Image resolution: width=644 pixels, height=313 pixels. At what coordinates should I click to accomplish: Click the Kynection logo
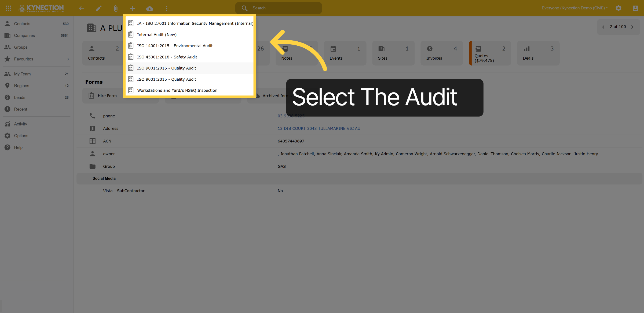[x=41, y=8]
